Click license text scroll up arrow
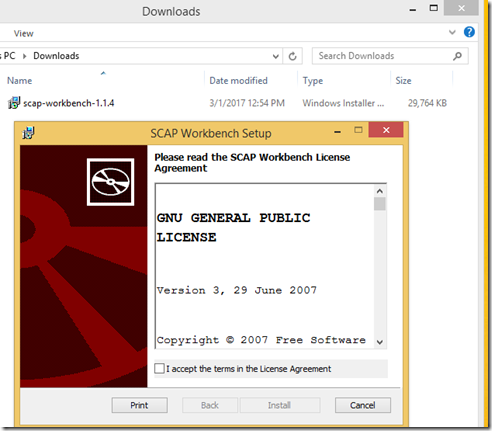The height and width of the screenshot is (431, 492). (380, 191)
